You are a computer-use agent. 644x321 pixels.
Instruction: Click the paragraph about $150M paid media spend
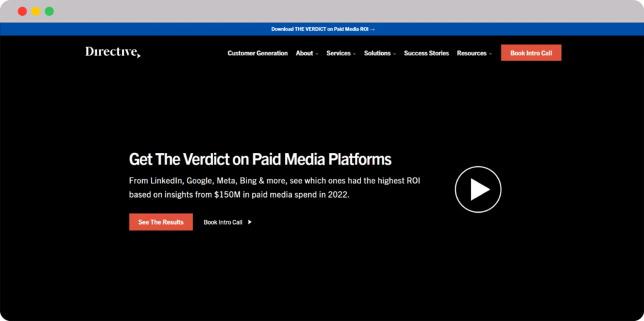point(274,188)
